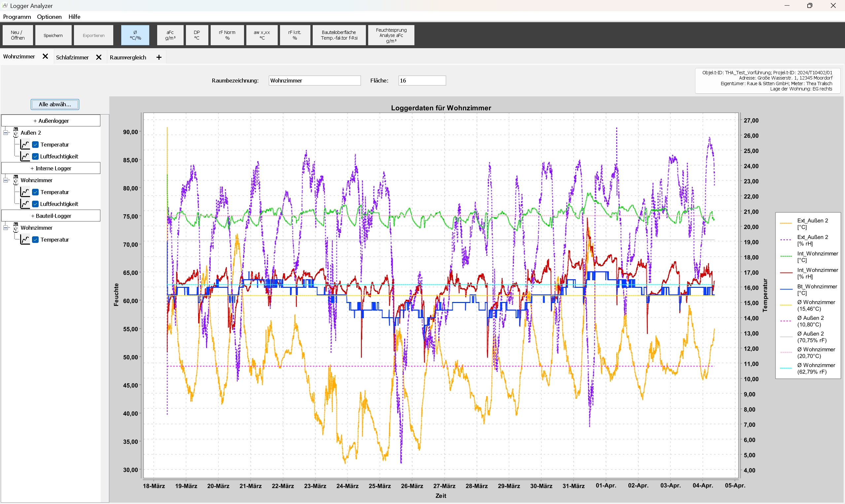This screenshot has width=845, height=504.
Task: Uncheck Außen 2 Temperatur checkbox
Action: point(35,145)
